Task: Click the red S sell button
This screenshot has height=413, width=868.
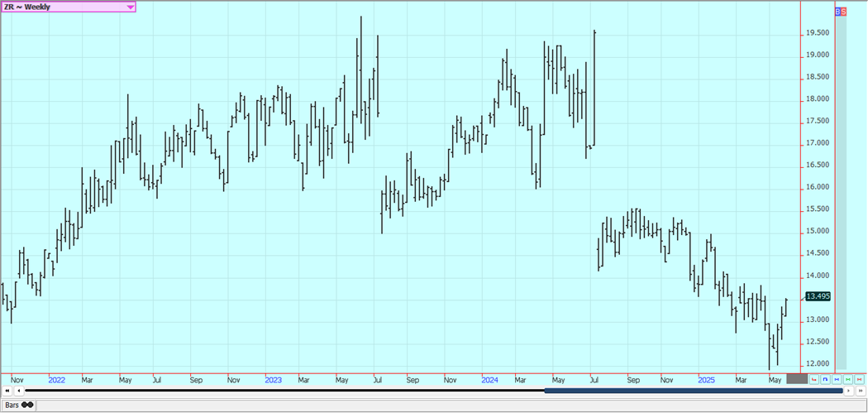Action: point(843,12)
